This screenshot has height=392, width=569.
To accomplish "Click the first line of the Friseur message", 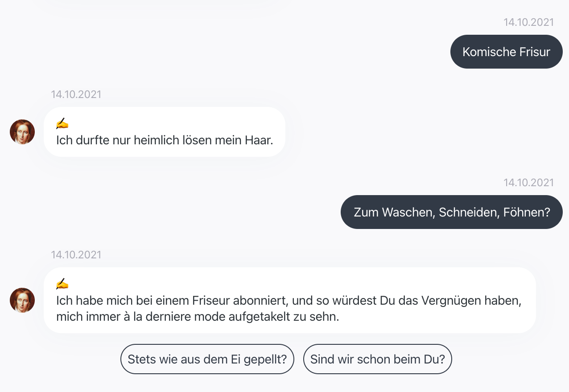I will coord(289,301).
